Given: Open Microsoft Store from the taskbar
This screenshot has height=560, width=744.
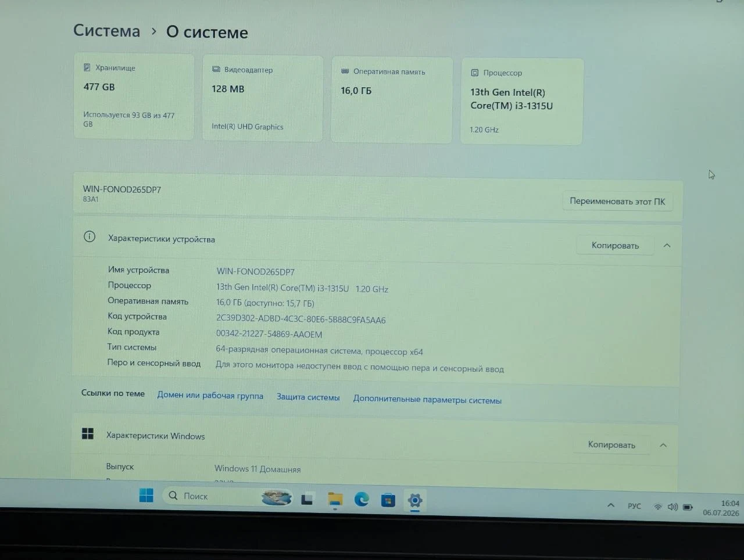Looking at the screenshot, I should [x=388, y=500].
